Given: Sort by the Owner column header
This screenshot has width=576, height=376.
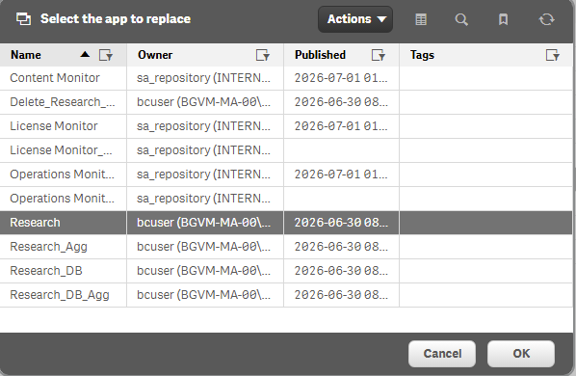Looking at the screenshot, I should (x=155, y=55).
